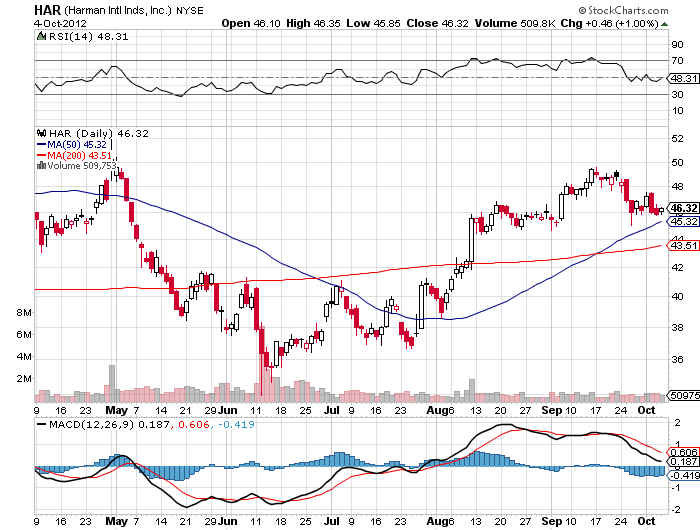This screenshot has height=530, width=700.
Task: Click the 70 overbought level on RSI axis
Action: pyautogui.click(x=677, y=61)
